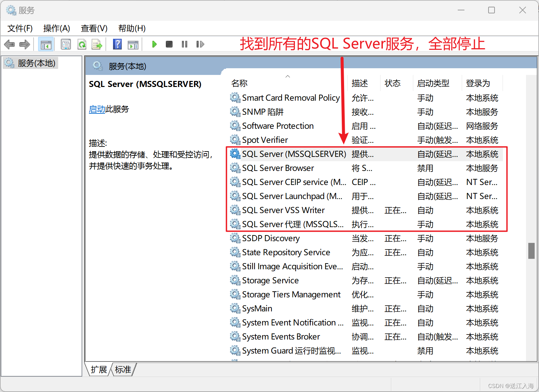Switch to the 扩展 tab
Screen dimensions: 539x392
[x=99, y=370]
